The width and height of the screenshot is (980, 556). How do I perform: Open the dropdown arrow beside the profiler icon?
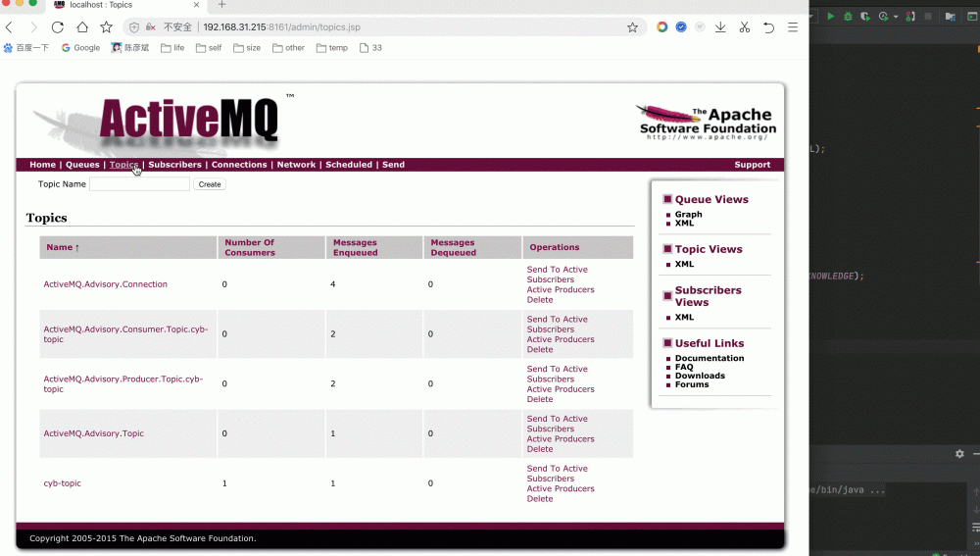[896, 17]
